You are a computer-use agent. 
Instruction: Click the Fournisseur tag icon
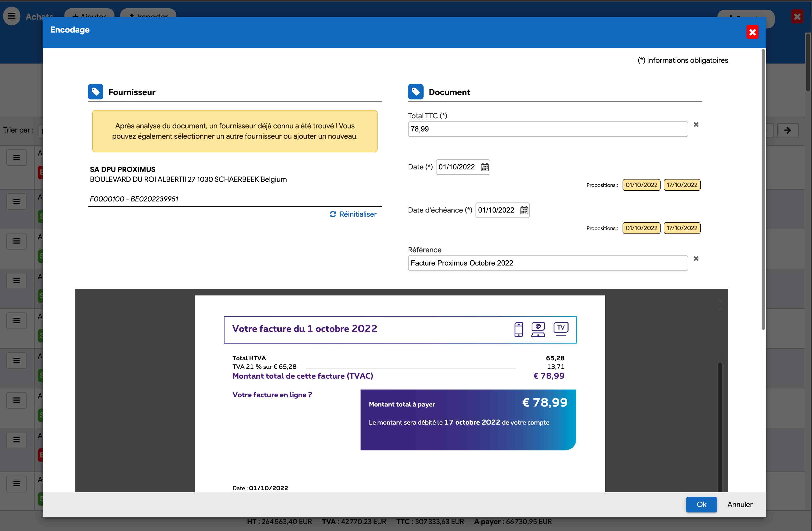[96, 91]
